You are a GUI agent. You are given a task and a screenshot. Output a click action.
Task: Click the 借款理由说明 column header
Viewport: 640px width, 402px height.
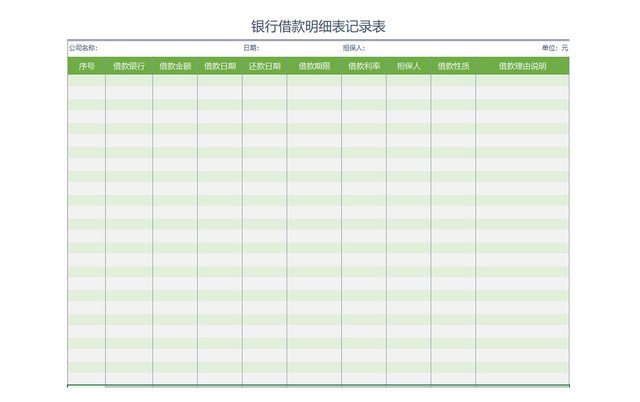pos(522,66)
